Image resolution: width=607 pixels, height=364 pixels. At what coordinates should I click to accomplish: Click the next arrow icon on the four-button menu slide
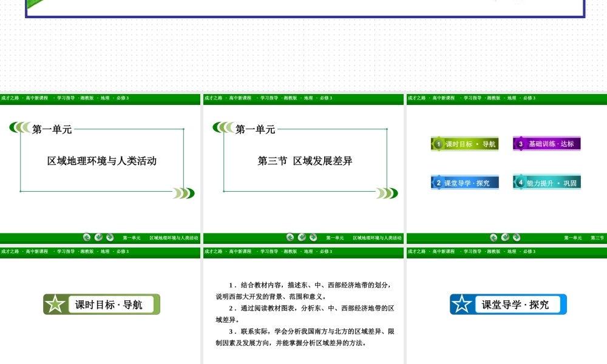point(517,237)
